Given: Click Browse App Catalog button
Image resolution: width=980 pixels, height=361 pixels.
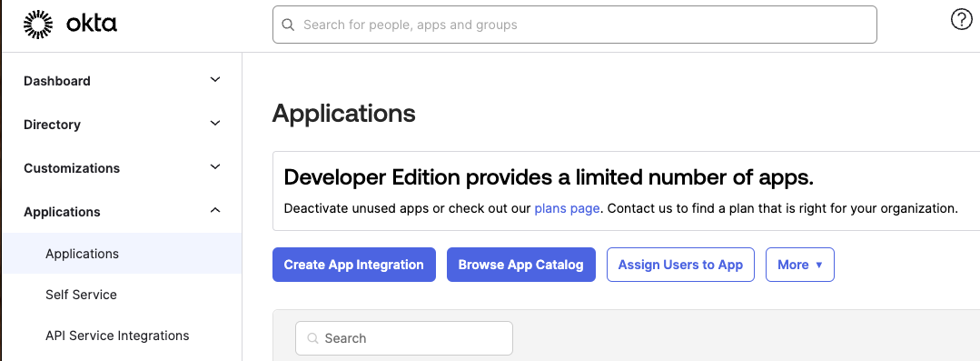Looking at the screenshot, I should [x=521, y=265].
